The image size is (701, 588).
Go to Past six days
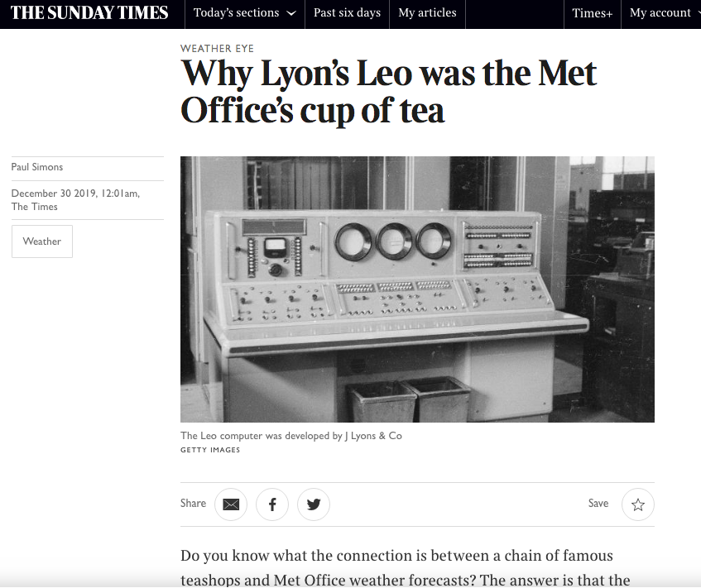[x=347, y=13]
